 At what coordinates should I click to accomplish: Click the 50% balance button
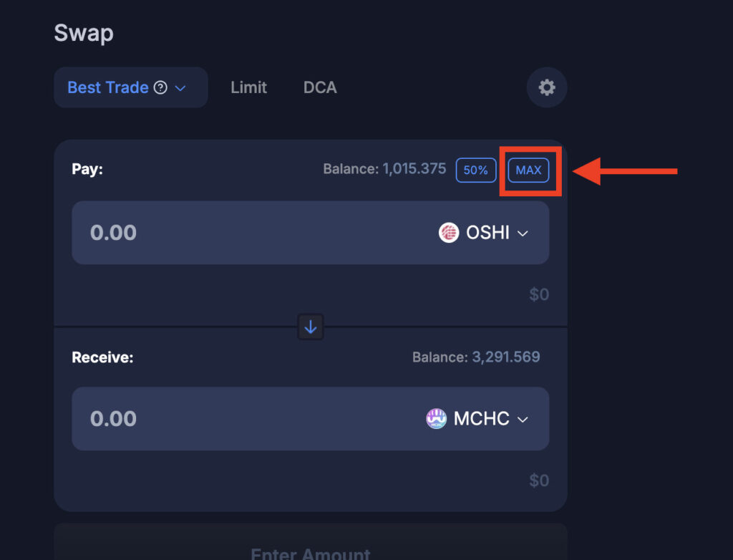click(x=476, y=170)
